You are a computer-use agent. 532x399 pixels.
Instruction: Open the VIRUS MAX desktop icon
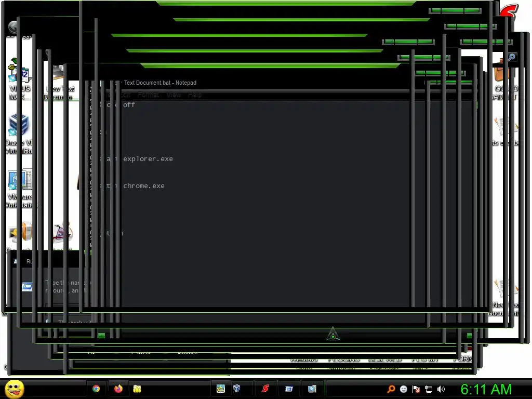[x=19, y=79]
